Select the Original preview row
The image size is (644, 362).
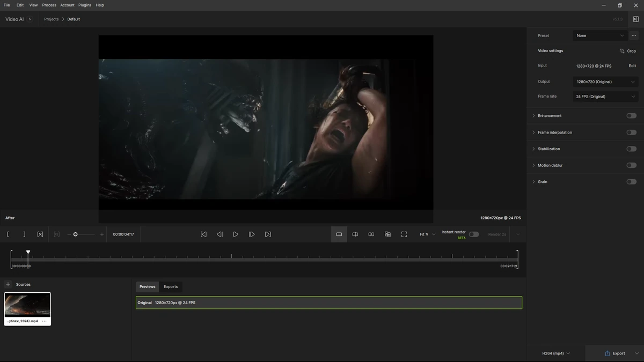[x=329, y=303]
